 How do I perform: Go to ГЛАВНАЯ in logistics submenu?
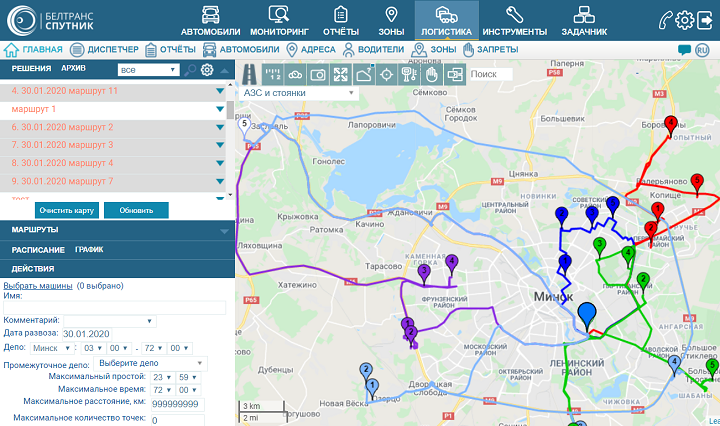(x=33, y=50)
